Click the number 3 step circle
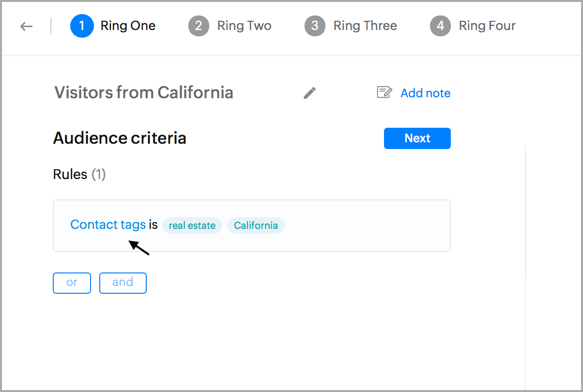 (315, 26)
